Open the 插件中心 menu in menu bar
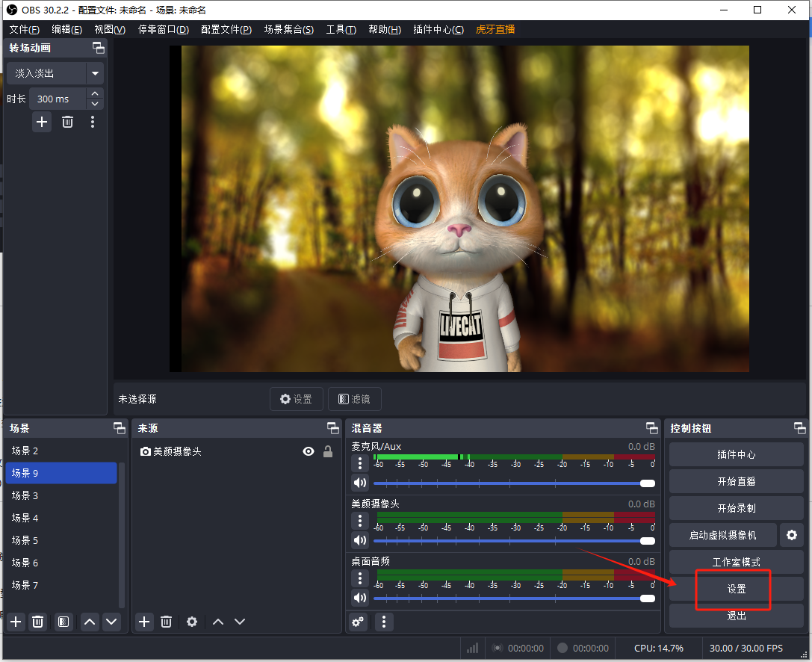Screen dimensions: 812x662 438,30
